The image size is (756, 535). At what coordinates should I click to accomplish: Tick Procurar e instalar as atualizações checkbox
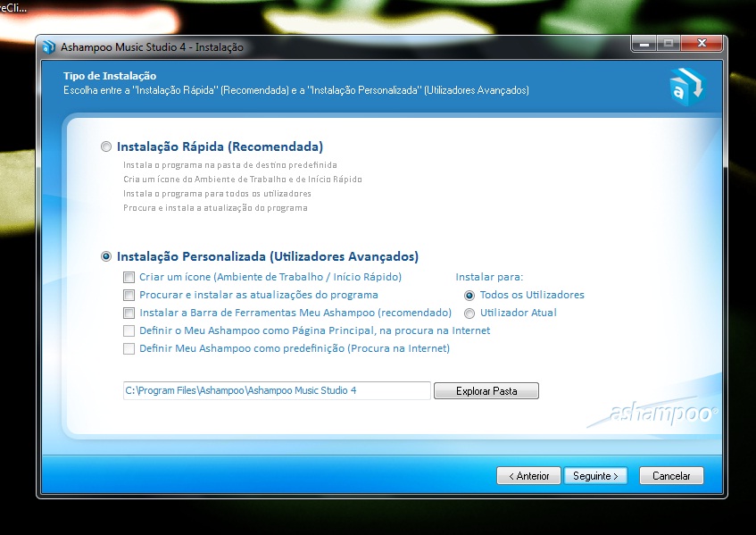point(129,296)
